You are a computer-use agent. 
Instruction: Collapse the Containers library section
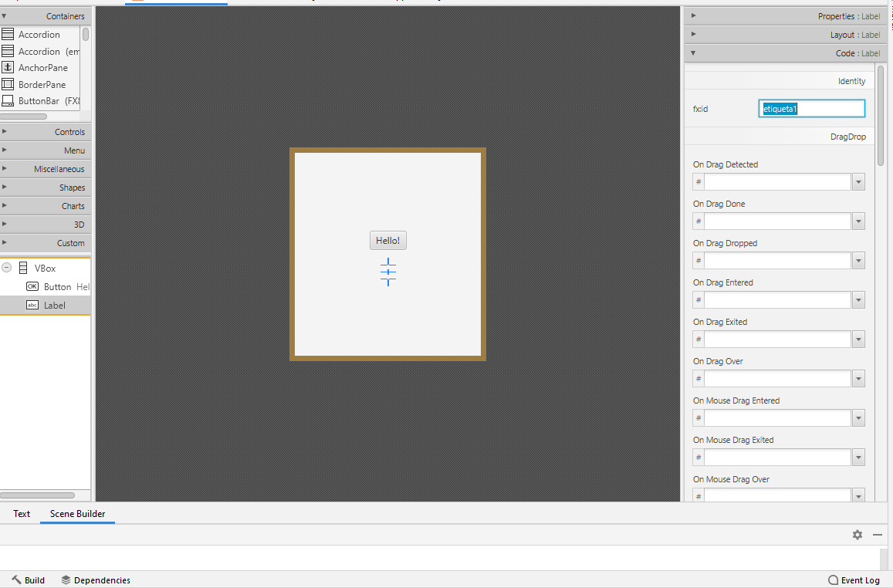tap(46, 16)
